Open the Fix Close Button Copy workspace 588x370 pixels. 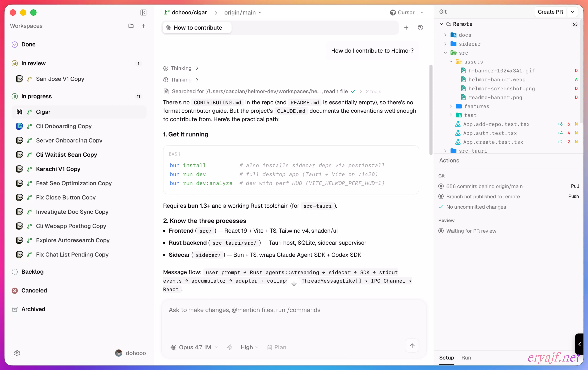tap(79, 197)
